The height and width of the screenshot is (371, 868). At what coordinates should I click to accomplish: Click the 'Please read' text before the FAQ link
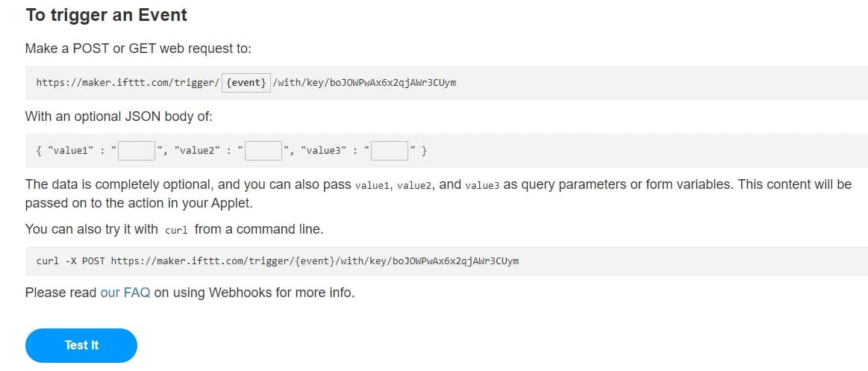(x=61, y=293)
